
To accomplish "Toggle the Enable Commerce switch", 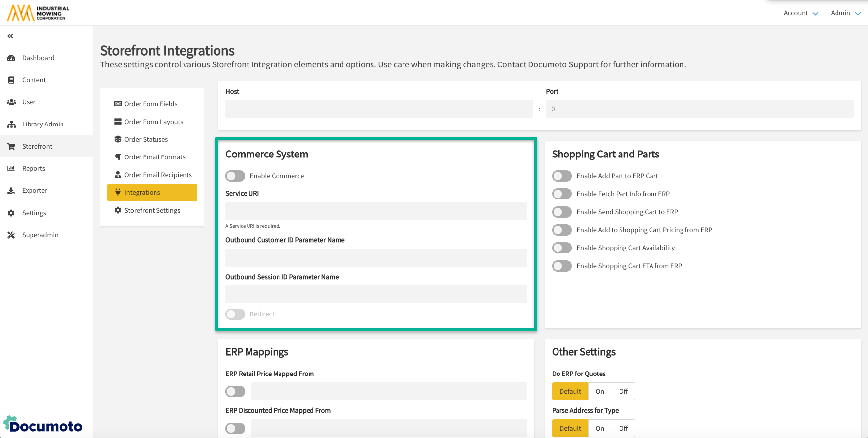I will click(x=235, y=176).
